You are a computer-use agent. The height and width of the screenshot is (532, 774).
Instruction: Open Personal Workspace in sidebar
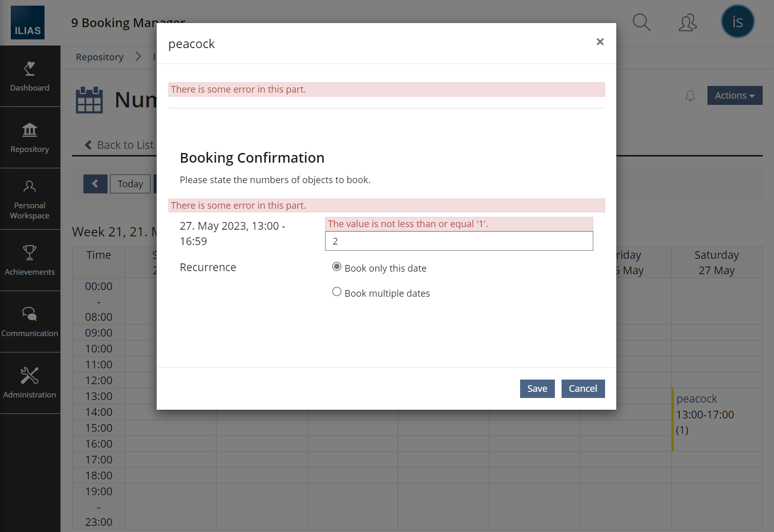[x=30, y=199]
